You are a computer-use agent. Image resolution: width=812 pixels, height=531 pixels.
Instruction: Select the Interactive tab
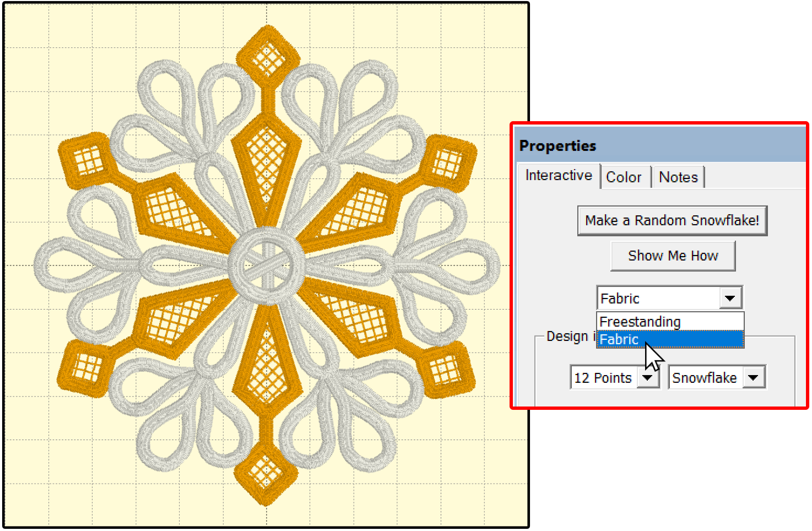[x=558, y=175]
